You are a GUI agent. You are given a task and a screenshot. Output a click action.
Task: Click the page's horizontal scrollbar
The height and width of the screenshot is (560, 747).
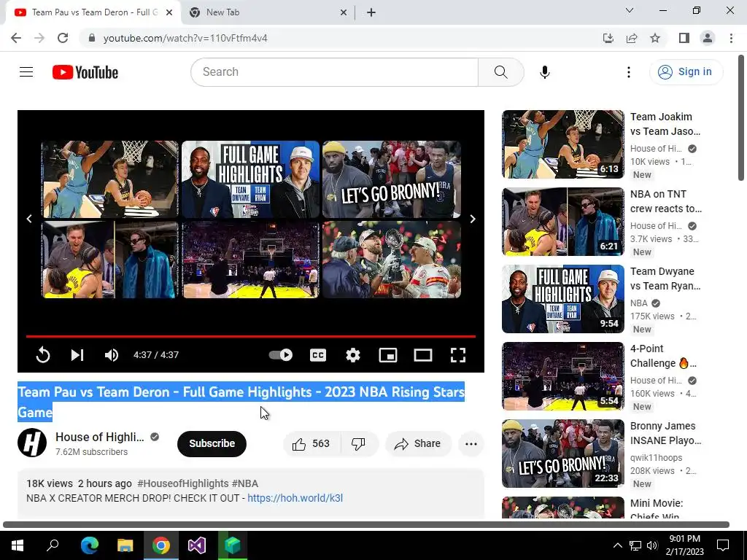coord(366,524)
